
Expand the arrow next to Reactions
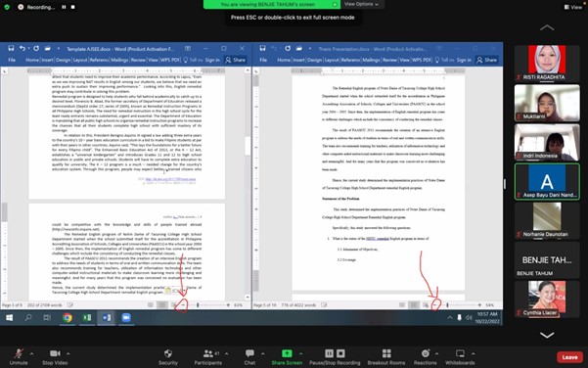click(436, 353)
